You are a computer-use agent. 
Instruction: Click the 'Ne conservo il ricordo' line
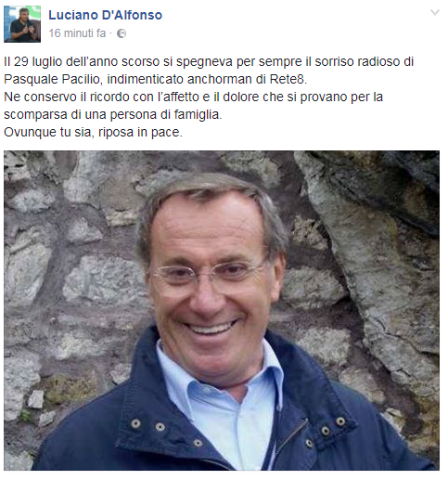tap(193, 97)
